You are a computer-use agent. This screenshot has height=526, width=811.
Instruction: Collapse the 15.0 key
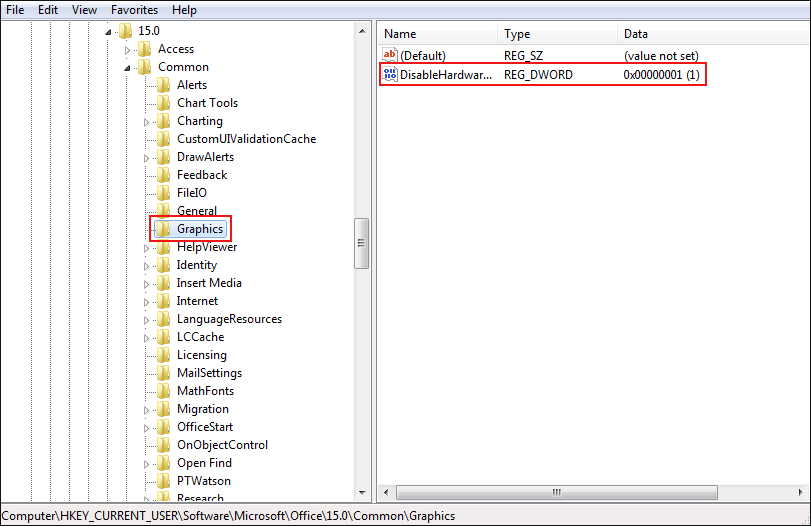pos(108,32)
